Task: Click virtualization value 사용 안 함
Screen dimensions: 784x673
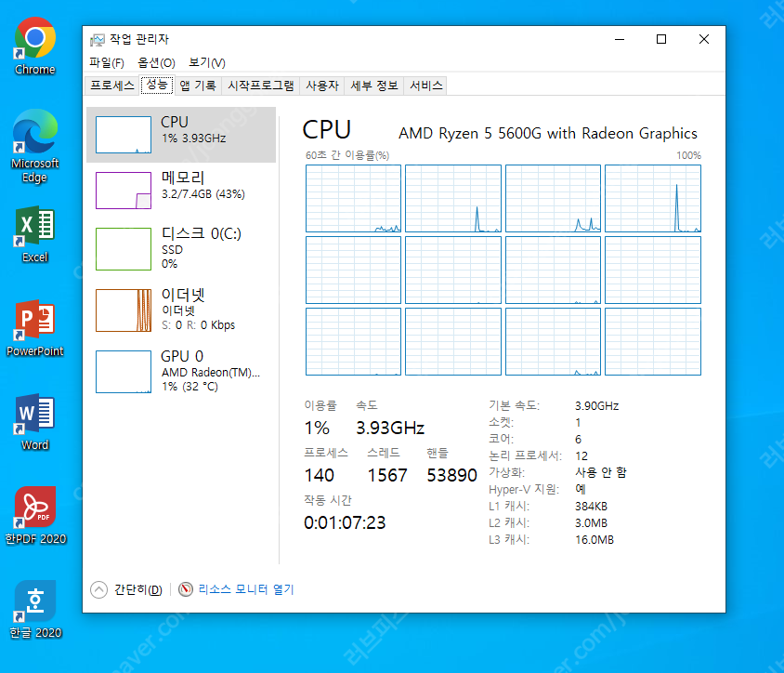Action: tap(600, 472)
